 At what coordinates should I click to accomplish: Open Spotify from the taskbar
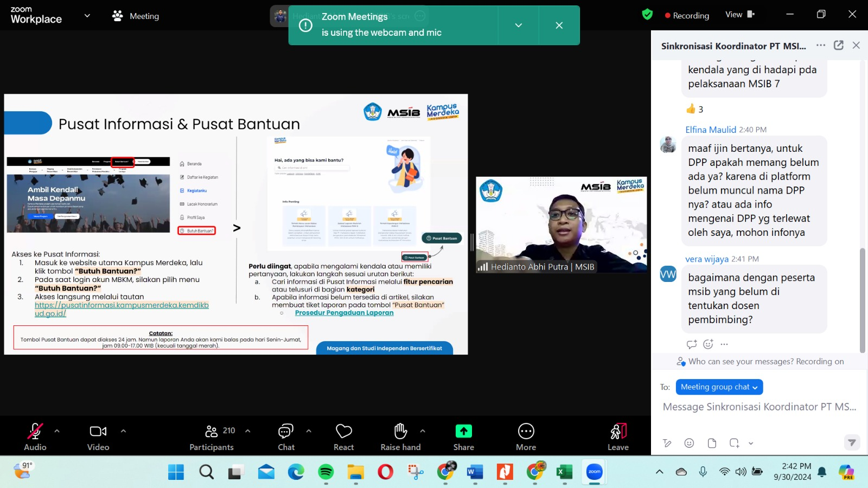click(x=325, y=472)
